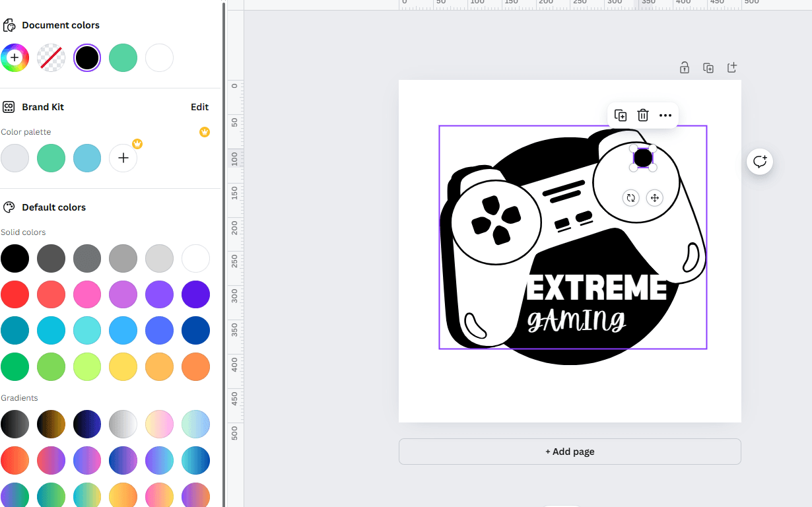The image size is (812, 507).
Task: Click the duplicate page icon above canvas
Action: [x=708, y=67]
